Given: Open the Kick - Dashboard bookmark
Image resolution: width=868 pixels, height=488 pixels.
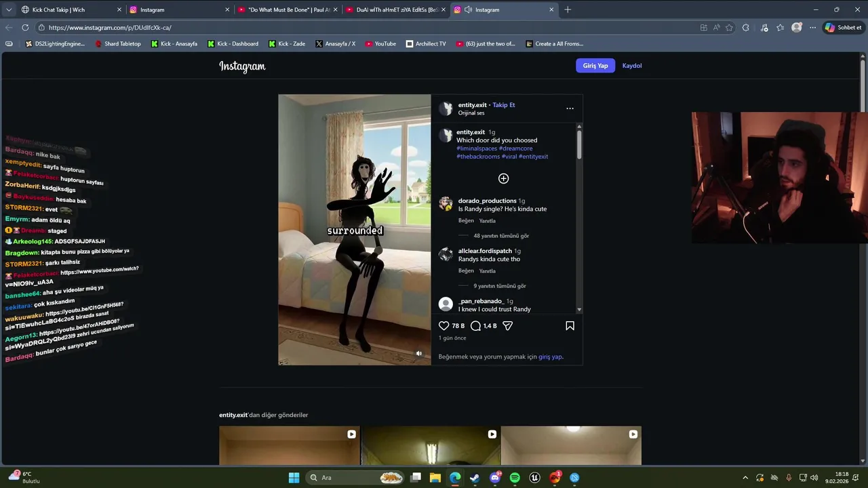Looking at the screenshot, I should pos(232,43).
